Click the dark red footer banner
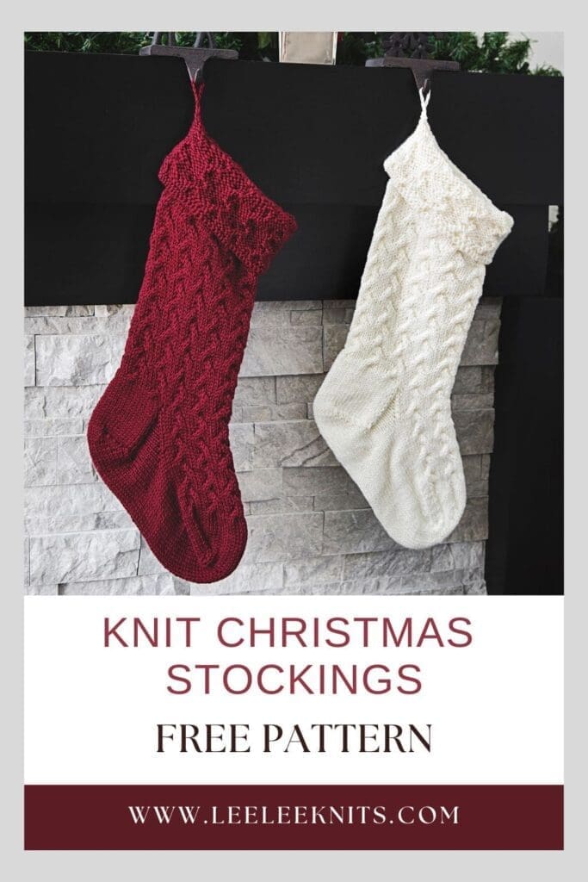The height and width of the screenshot is (882, 588). [x=294, y=817]
